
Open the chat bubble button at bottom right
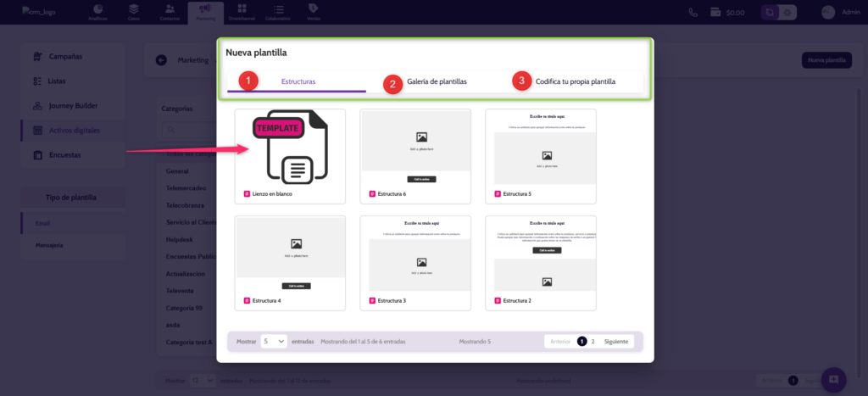click(x=833, y=379)
